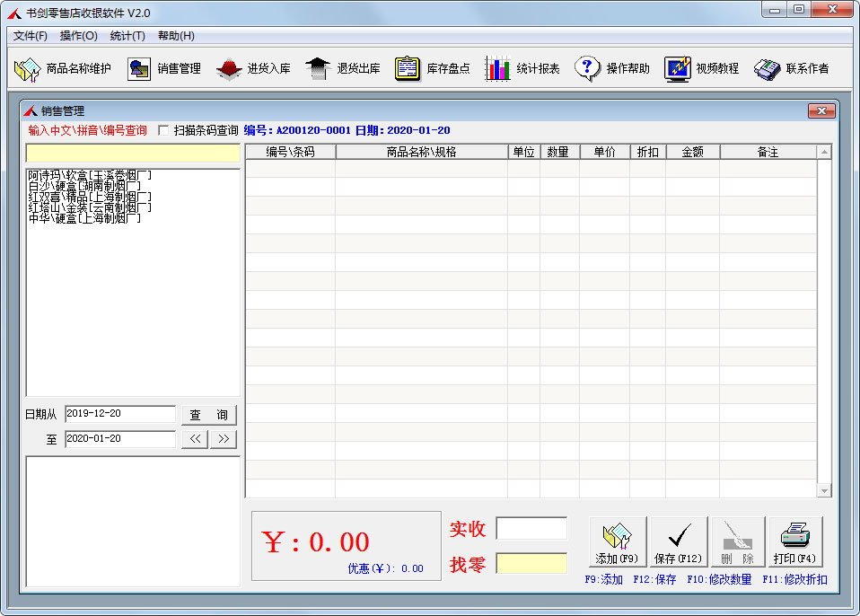Click the 数量 column header
The width and height of the screenshot is (860, 616).
click(559, 152)
